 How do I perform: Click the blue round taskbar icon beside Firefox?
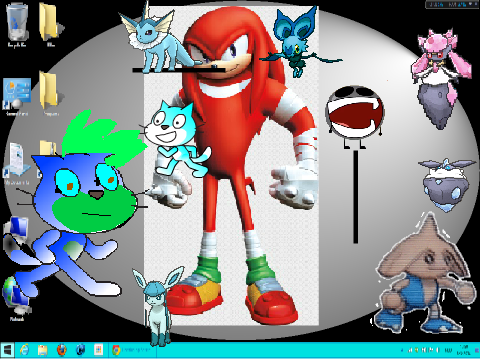pyautogui.click(x=80, y=350)
